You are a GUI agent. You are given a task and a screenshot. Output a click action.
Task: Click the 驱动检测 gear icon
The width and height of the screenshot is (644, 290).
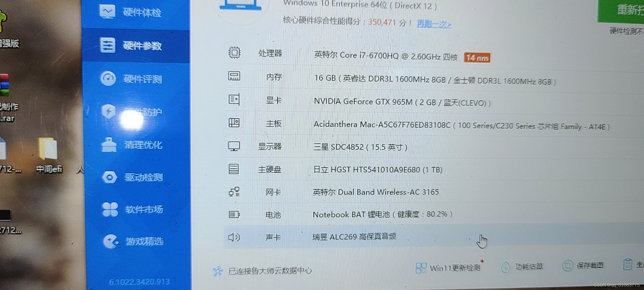(x=143, y=177)
